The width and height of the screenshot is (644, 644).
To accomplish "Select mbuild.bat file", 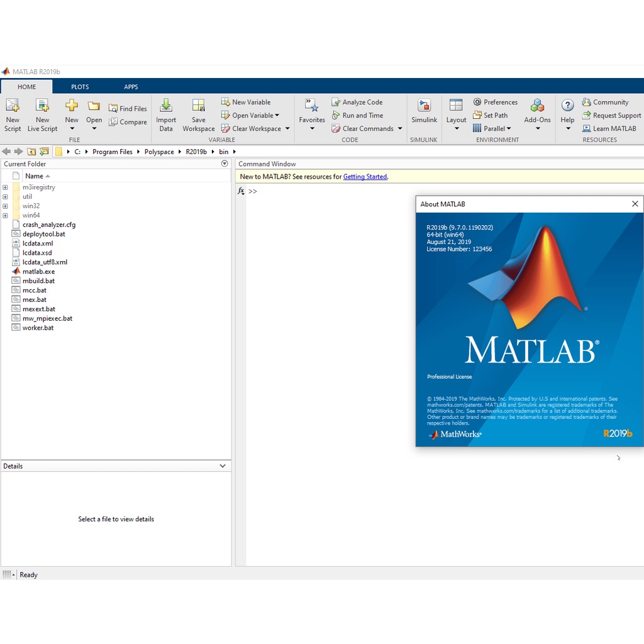I will (x=38, y=281).
